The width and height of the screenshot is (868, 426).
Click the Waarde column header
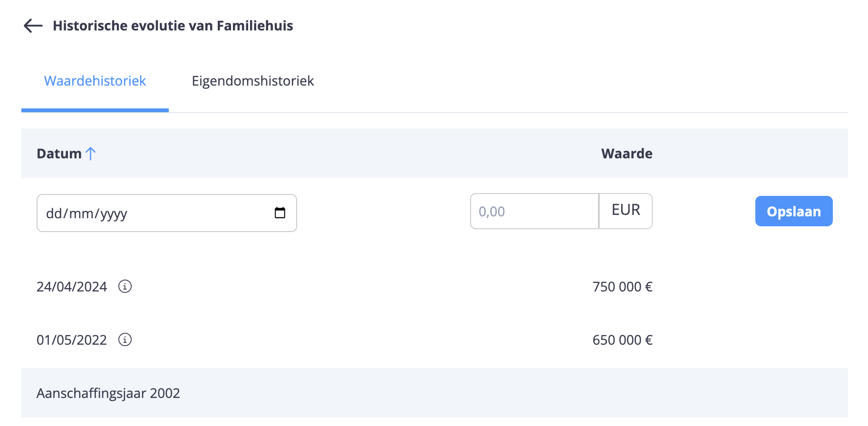[627, 154]
